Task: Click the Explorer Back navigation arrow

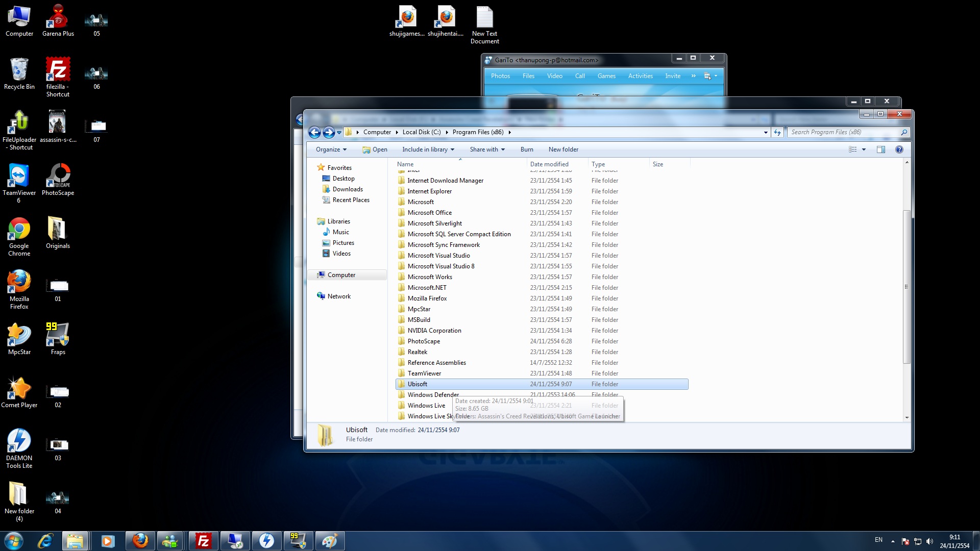Action: 314,133
